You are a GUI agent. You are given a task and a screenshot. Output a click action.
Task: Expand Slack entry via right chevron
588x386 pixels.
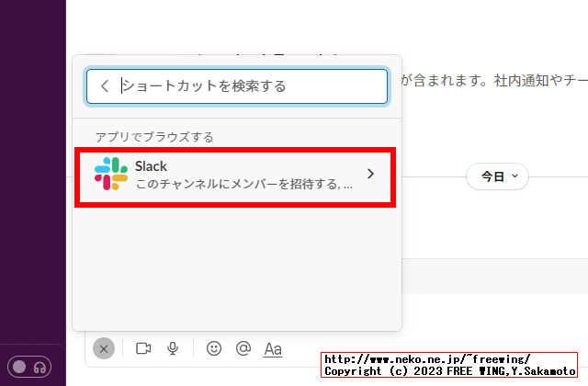tap(370, 174)
